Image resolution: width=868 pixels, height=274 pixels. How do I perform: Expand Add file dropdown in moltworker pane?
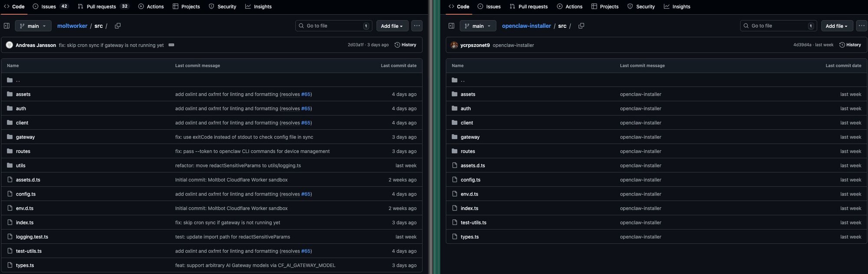(x=392, y=26)
